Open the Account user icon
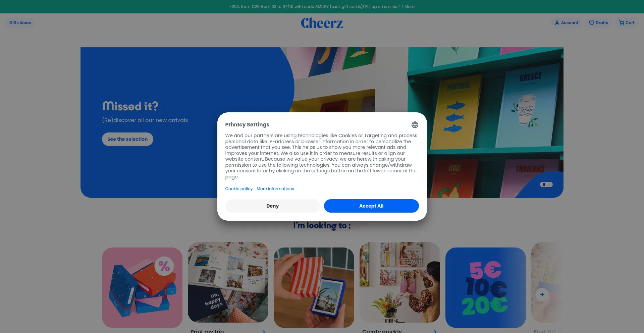Image resolution: width=644 pixels, height=333 pixels. pos(557,23)
